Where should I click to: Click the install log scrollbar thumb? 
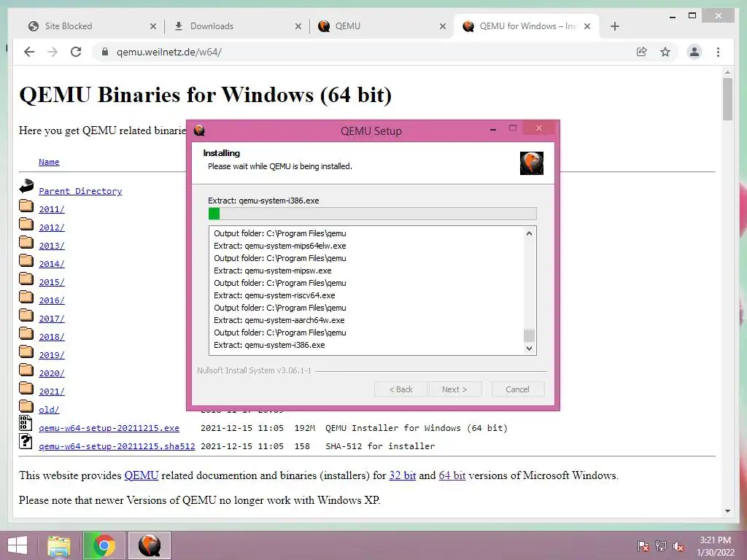click(x=529, y=335)
